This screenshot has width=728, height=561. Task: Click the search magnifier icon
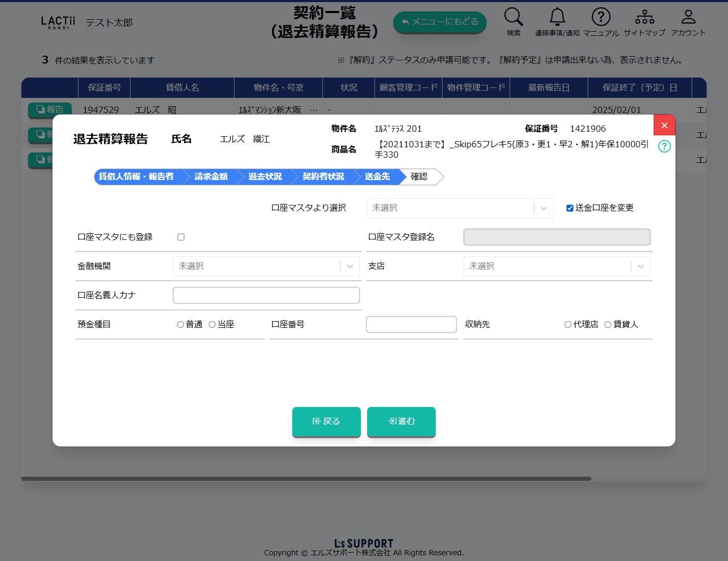click(513, 17)
